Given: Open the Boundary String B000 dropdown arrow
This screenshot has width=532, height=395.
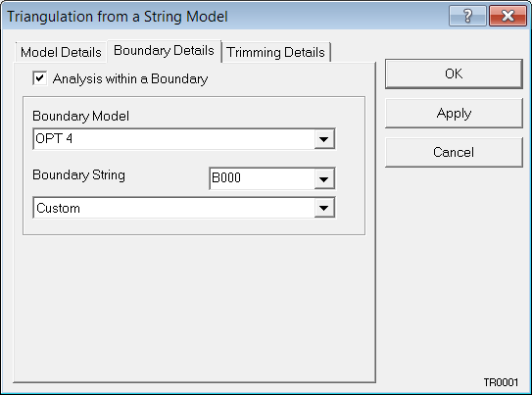Looking at the screenshot, I should coord(324,178).
